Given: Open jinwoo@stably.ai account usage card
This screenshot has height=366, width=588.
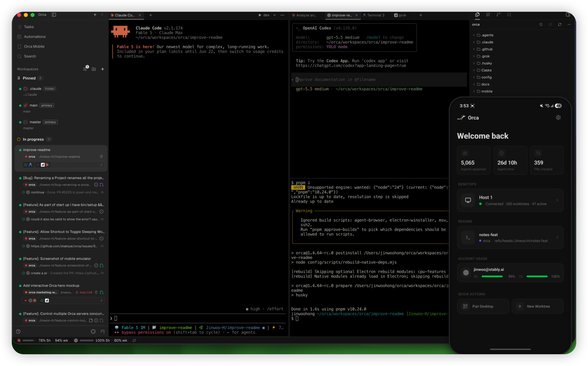Looking at the screenshot, I should tap(510, 273).
